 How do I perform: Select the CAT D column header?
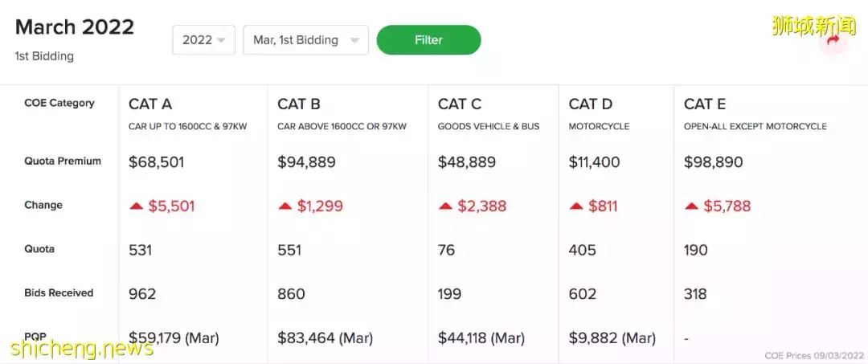(x=591, y=104)
